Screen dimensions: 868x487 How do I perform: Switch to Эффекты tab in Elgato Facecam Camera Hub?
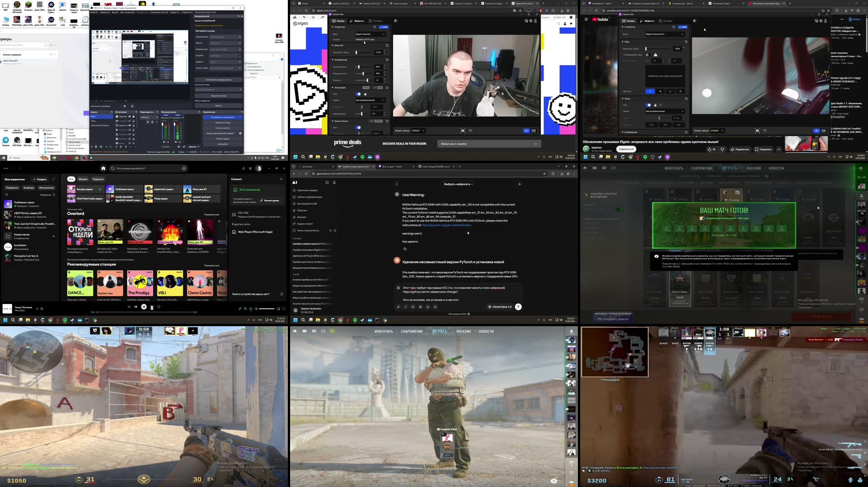pos(357,21)
